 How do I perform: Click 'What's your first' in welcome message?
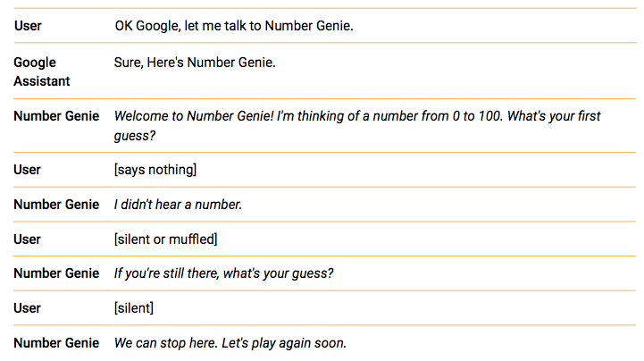(x=554, y=116)
